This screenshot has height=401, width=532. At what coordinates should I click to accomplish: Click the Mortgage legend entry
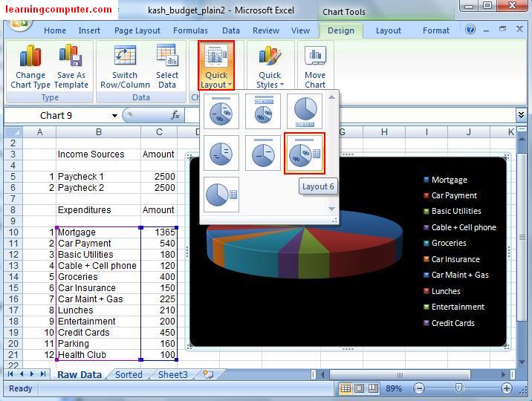[x=446, y=180]
